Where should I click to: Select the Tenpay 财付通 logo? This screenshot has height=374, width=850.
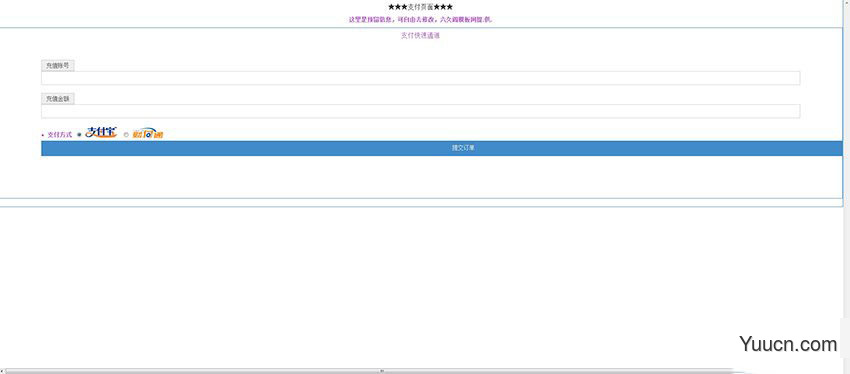[147, 134]
